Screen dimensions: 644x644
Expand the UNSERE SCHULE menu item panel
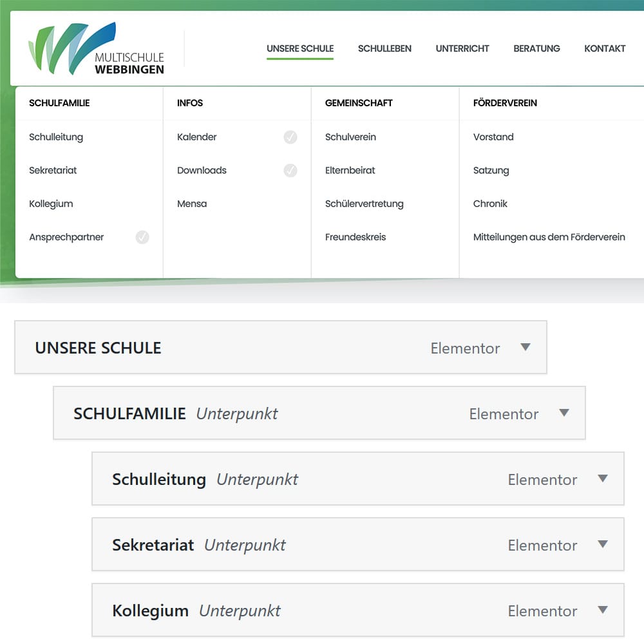tap(526, 347)
